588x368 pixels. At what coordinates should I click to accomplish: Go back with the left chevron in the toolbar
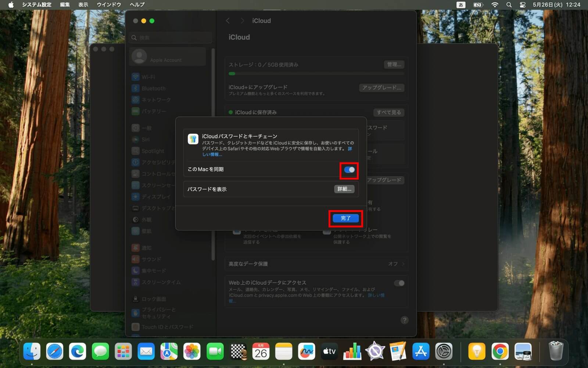point(228,21)
